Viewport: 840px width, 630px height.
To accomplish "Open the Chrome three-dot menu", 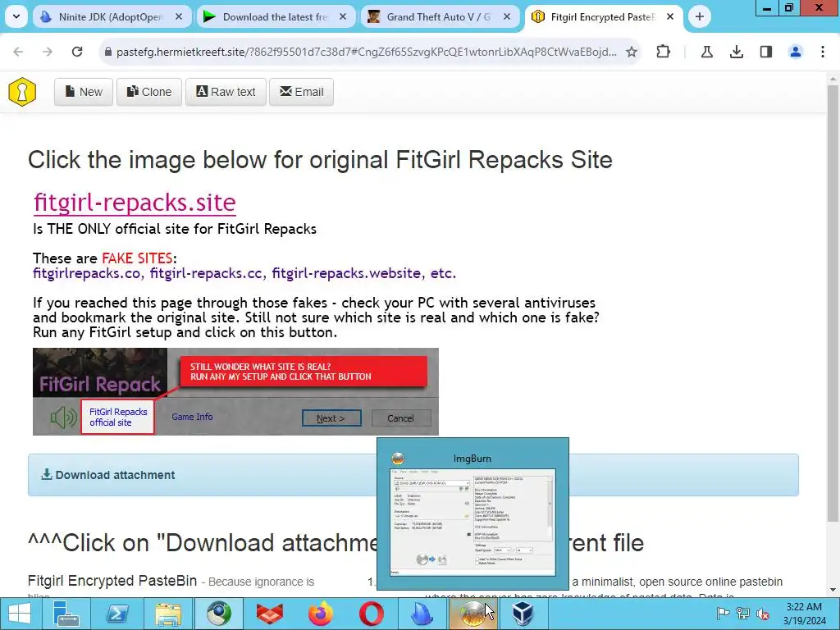I will coord(823,52).
